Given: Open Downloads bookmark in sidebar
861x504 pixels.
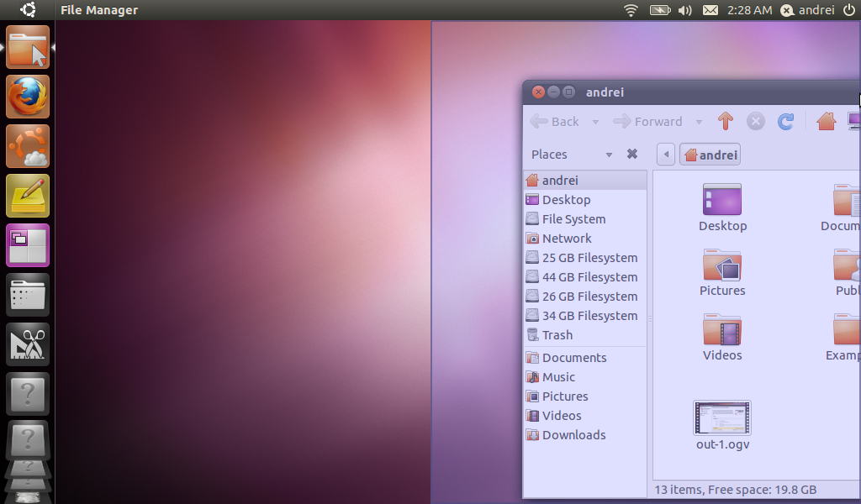Looking at the screenshot, I should pos(585,435).
